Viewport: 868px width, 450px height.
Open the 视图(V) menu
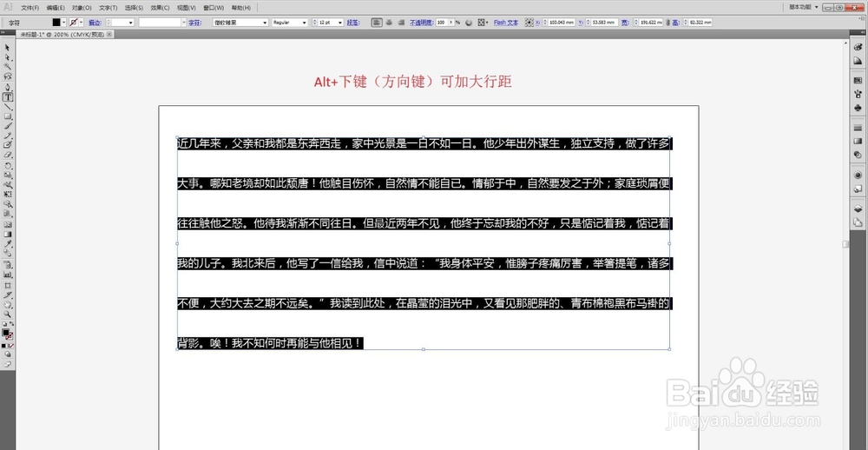coord(186,8)
